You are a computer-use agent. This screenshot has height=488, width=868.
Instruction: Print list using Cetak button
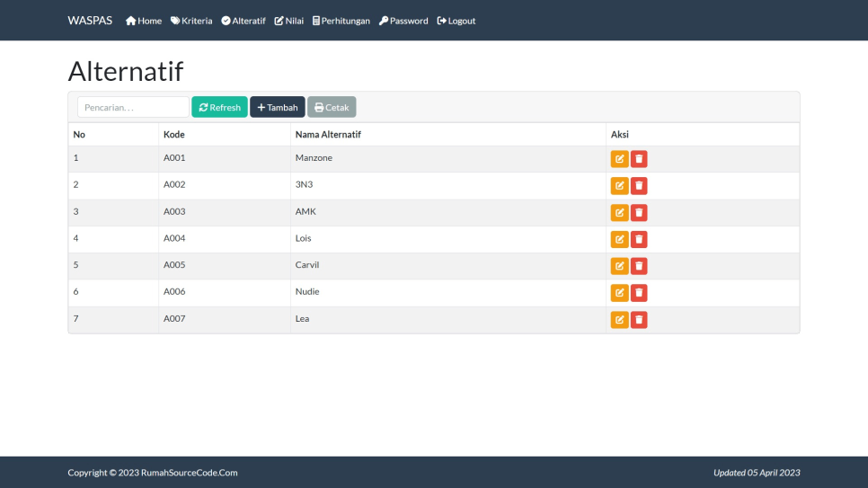click(332, 107)
